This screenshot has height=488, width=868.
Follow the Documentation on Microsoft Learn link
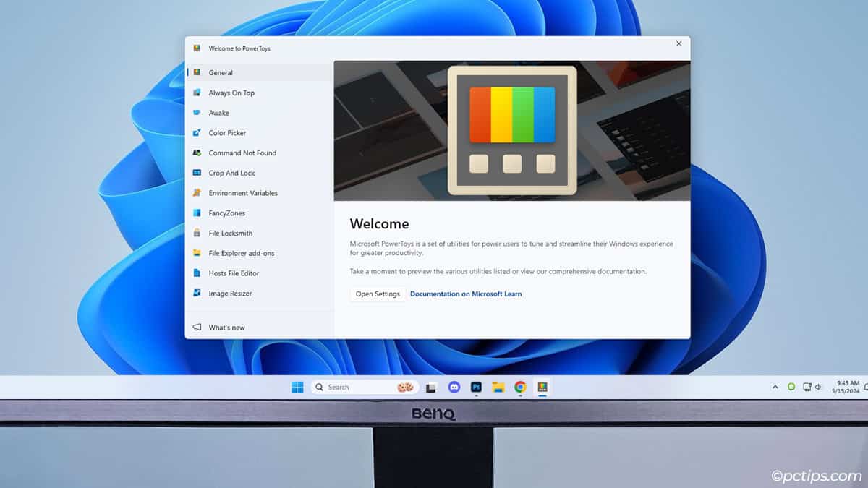pyautogui.click(x=466, y=294)
